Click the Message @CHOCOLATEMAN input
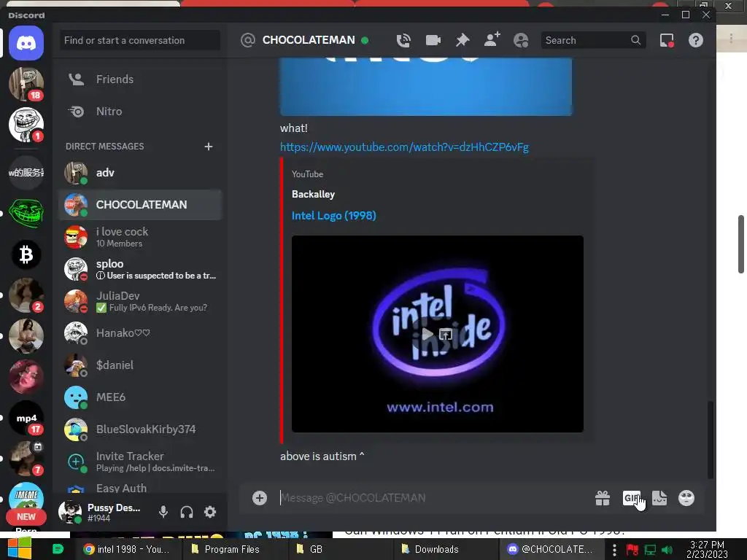The image size is (747, 560). [429, 498]
